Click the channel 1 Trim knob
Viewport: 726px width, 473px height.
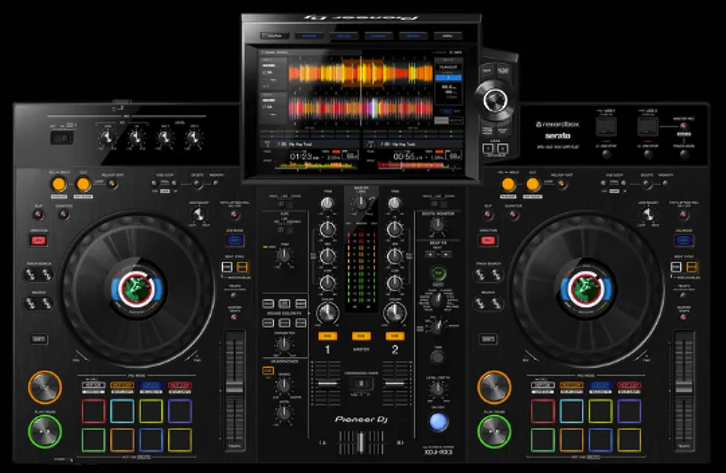(x=327, y=203)
